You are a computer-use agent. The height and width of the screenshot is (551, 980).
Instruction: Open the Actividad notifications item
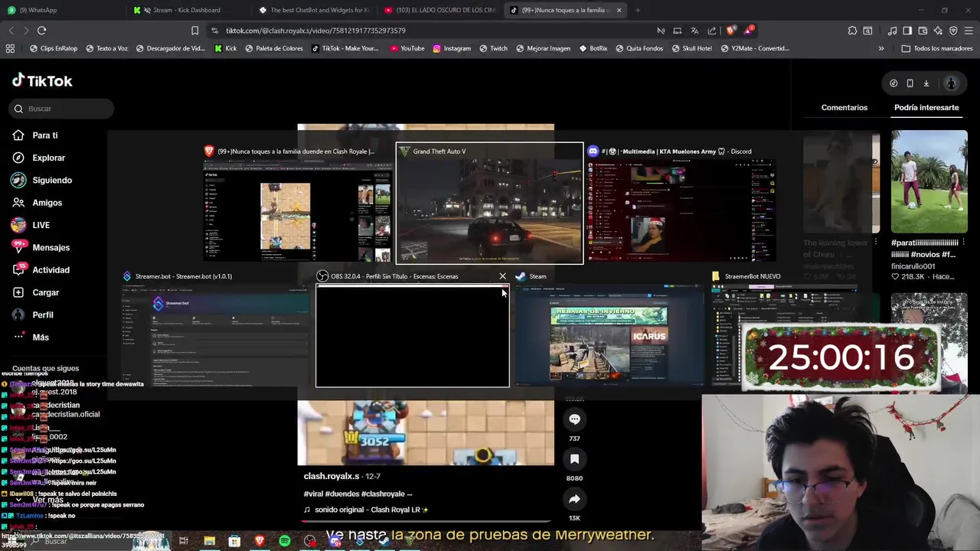(x=51, y=270)
